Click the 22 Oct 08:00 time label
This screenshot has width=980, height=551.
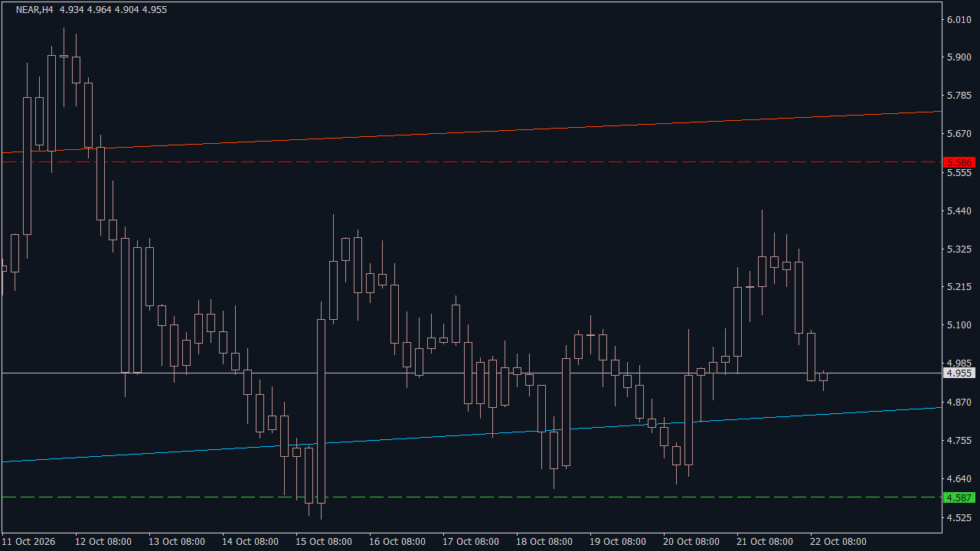[838, 542]
